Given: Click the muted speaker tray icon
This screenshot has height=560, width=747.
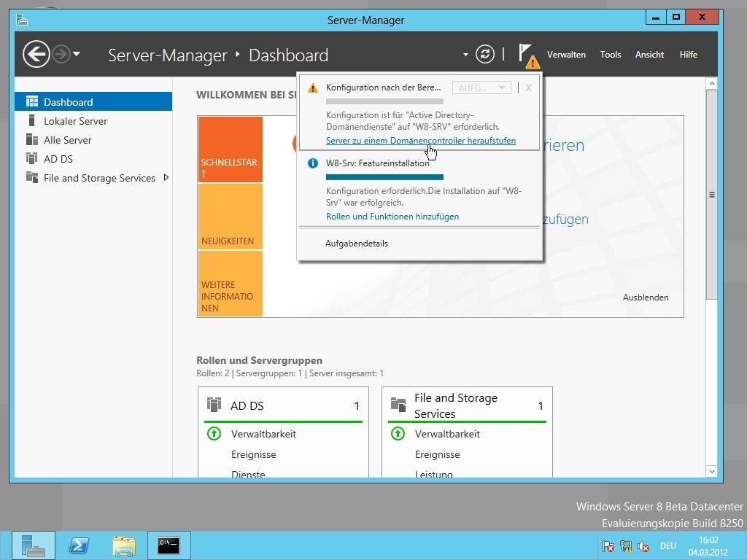Looking at the screenshot, I should click(643, 546).
